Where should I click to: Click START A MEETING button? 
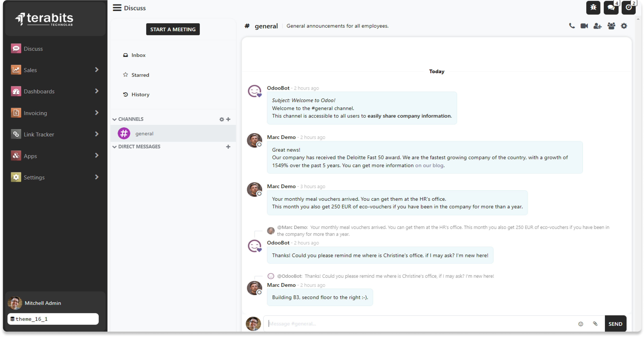[x=173, y=29]
